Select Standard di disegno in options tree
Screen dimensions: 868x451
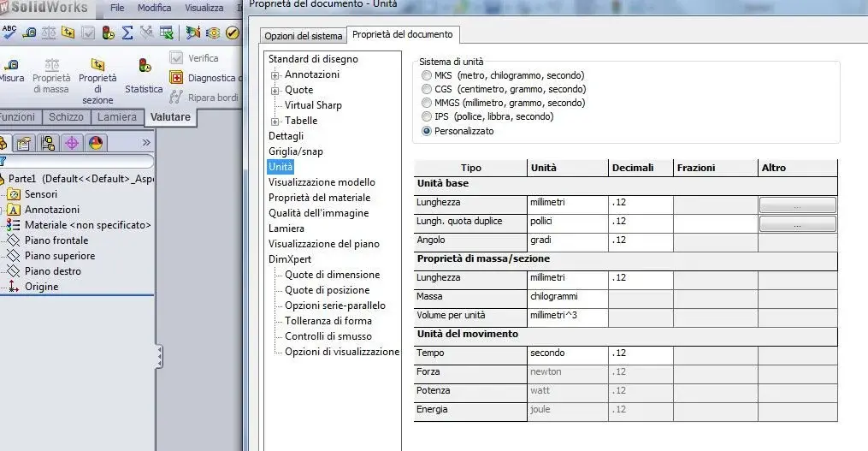pyautogui.click(x=313, y=59)
